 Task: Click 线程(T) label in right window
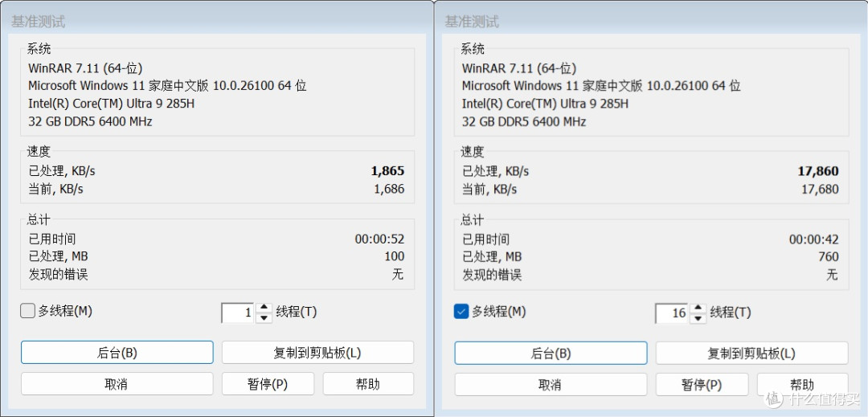[730, 313]
